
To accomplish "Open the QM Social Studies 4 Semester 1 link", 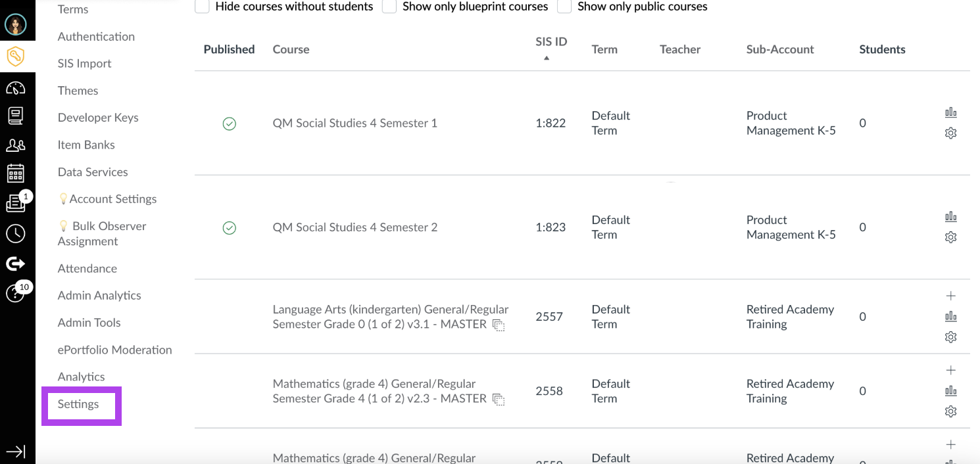I will tap(355, 123).
